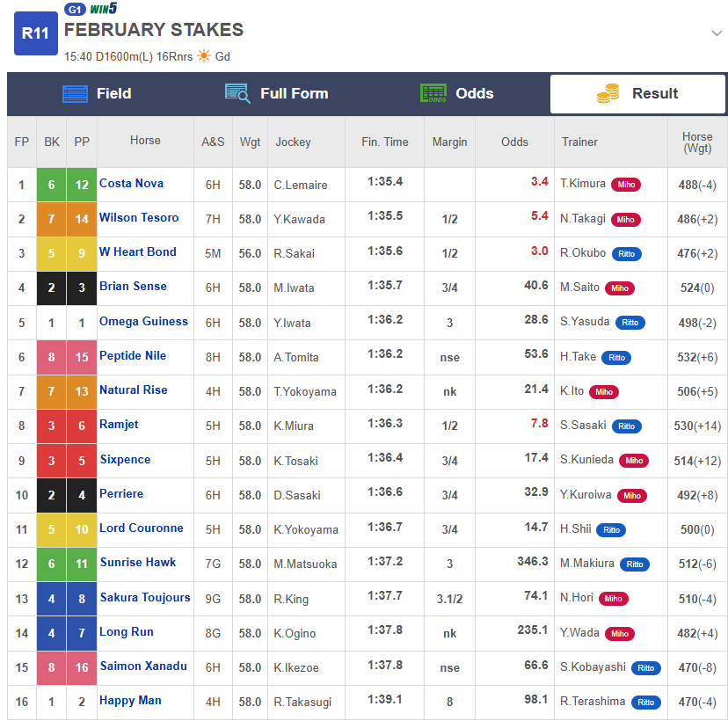Click Miho badge next to N.Hori

[x=614, y=599]
